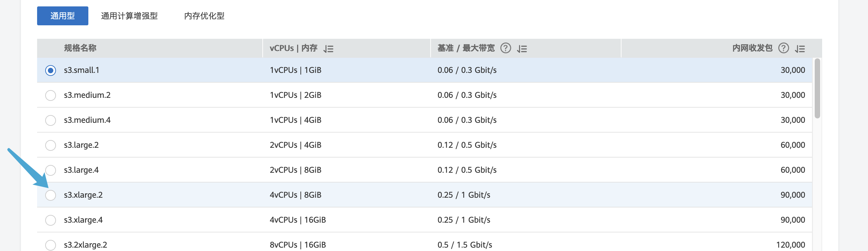Image resolution: width=868 pixels, height=251 pixels.
Task: Click bandwidth value in s3.xlarge.2 row
Action: [x=464, y=195]
